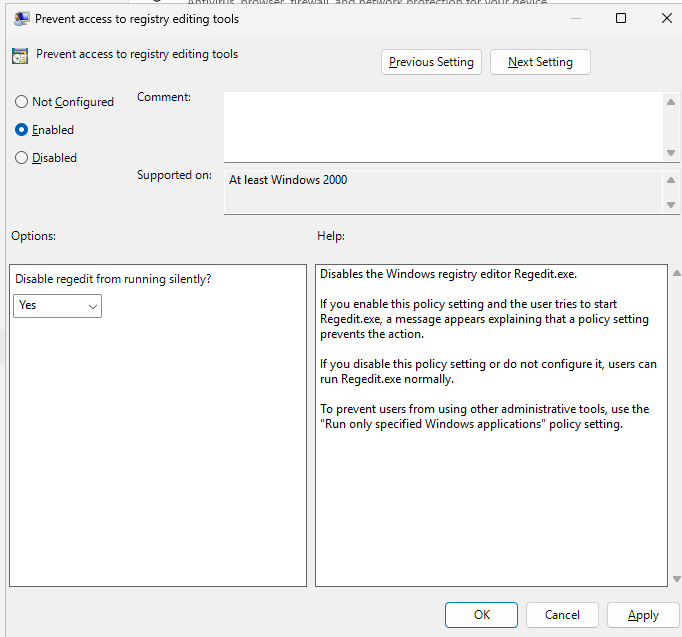Viewport: 682px width, 637px height.
Task: Close the policy dialog with X
Action: (x=666, y=18)
